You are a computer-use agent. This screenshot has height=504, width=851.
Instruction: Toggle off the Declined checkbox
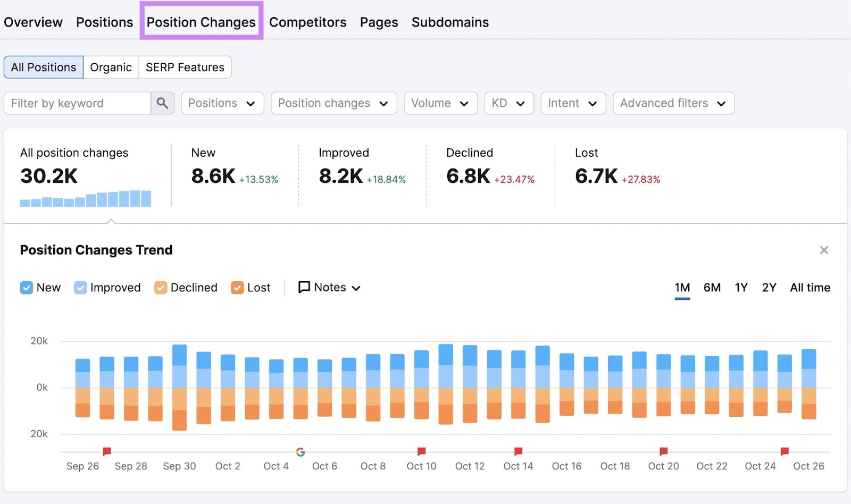pyautogui.click(x=160, y=287)
